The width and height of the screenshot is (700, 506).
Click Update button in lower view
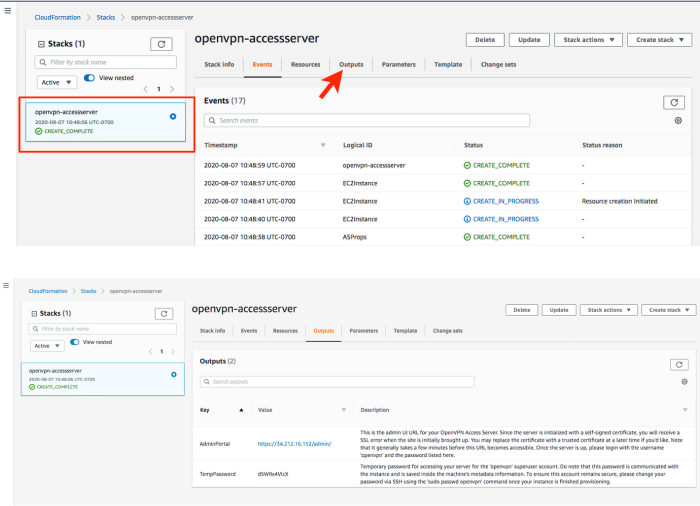[559, 310]
